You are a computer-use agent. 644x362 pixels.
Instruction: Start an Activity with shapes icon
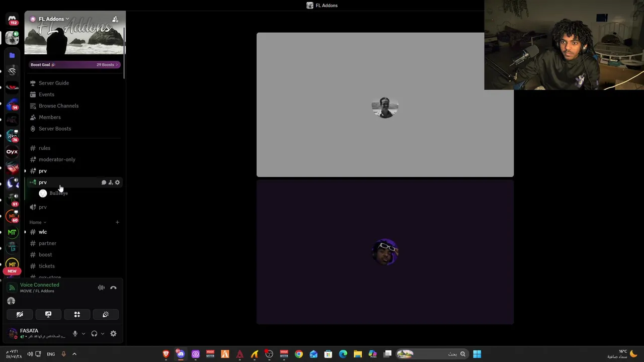point(77,315)
